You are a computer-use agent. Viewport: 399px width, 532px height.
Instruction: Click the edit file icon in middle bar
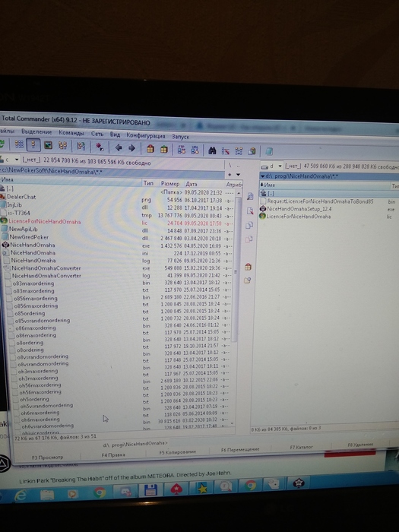250,211
